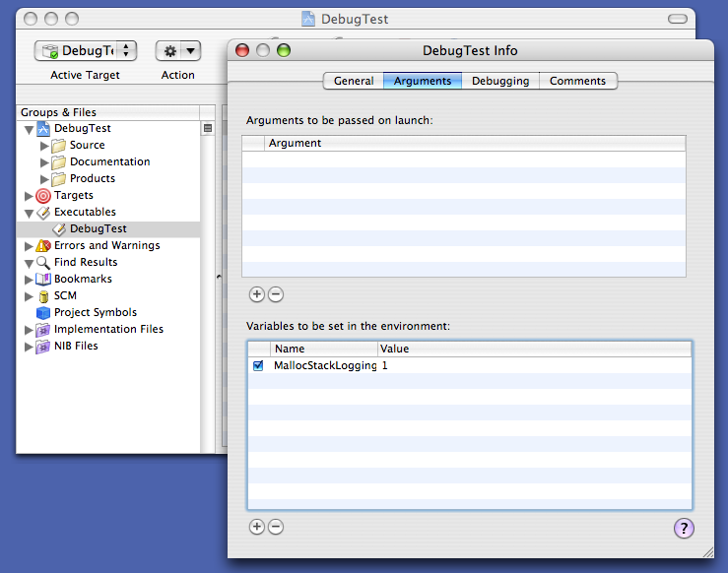Viewport: 728px width, 573px height.
Task: Click the Errors and Warnings icon
Action: [x=43, y=246]
